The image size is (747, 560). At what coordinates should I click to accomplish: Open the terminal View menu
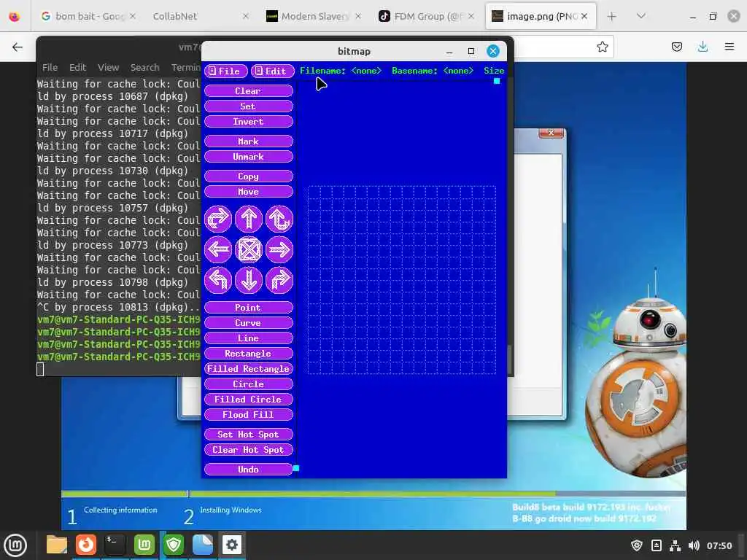[x=108, y=68]
